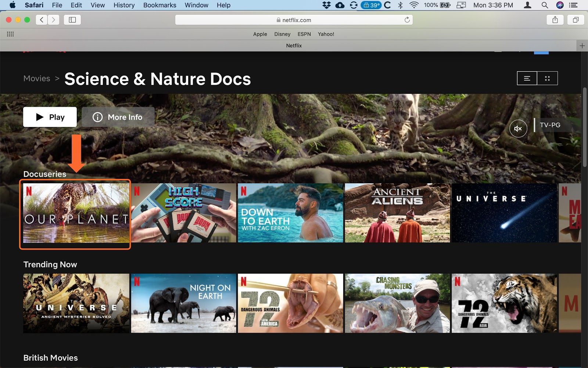The width and height of the screenshot is (588, 368).
Task: Click the sync arrows menu bar icon
Action: (354, 5)
